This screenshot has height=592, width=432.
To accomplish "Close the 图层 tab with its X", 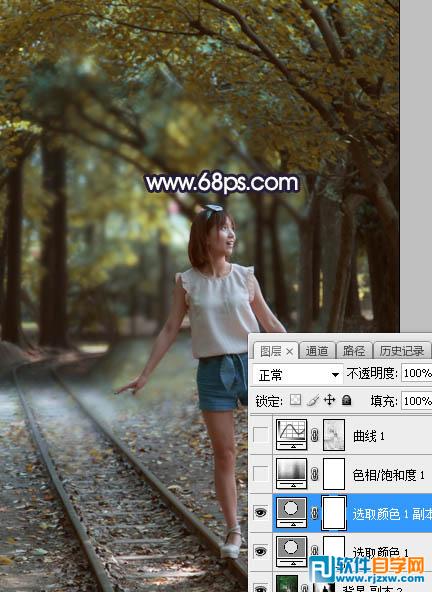I will point(290,352).
